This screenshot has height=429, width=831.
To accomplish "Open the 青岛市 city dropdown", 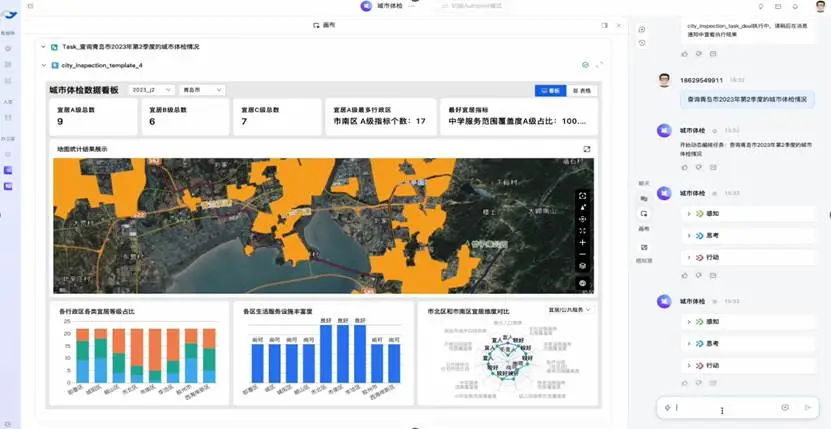I will [204, 90].
